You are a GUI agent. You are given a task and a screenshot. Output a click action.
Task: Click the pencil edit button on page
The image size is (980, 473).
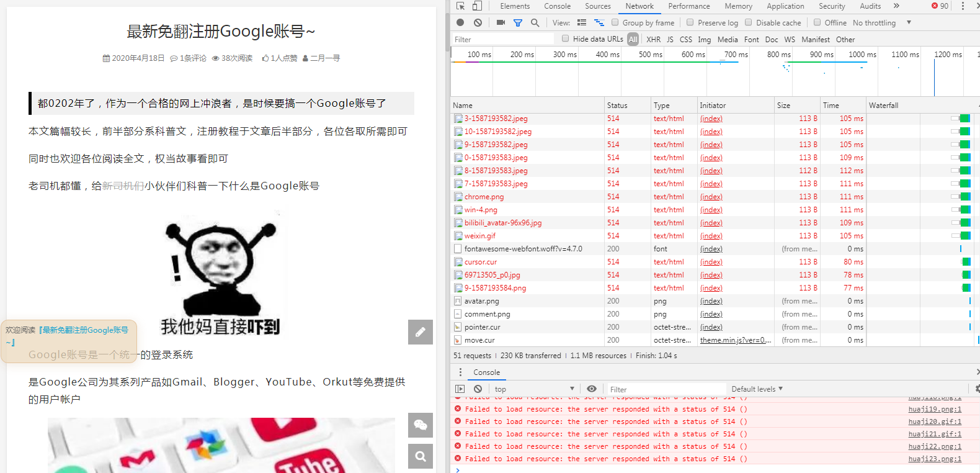coord(421,332)
